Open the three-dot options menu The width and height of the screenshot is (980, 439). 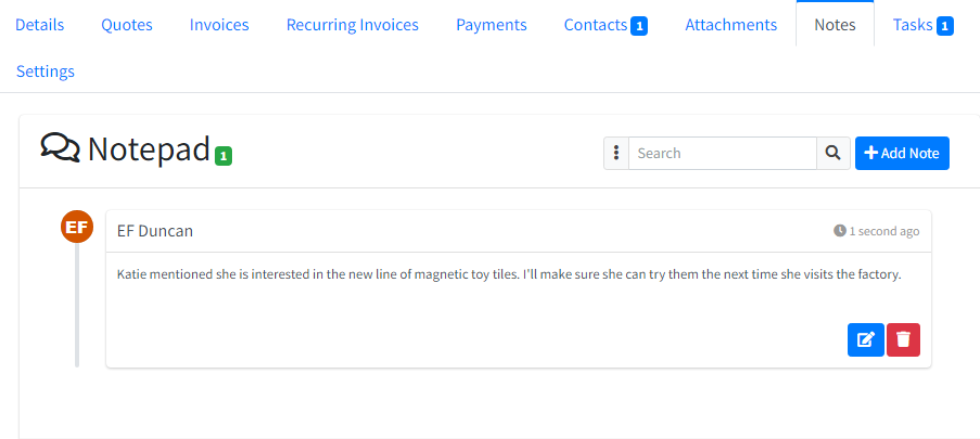pyautogui.click(x=616, y=153)
